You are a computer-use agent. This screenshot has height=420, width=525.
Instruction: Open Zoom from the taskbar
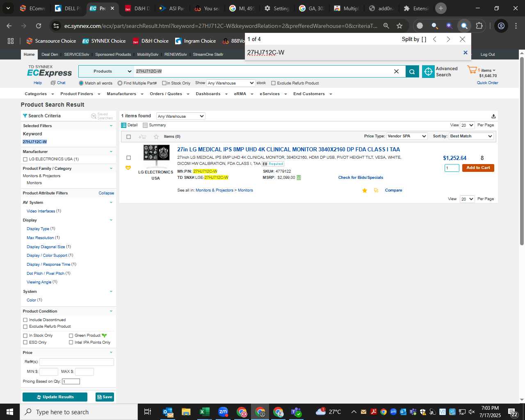223,412
